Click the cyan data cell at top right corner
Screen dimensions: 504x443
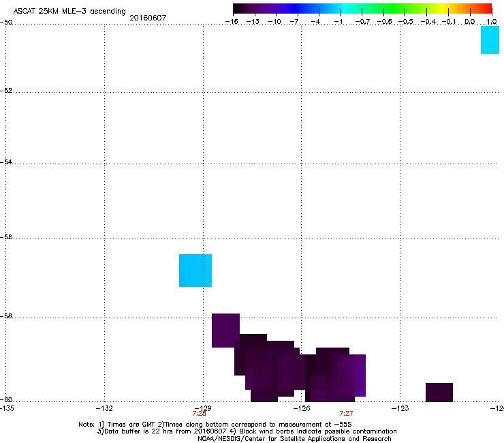pos(490,40)
